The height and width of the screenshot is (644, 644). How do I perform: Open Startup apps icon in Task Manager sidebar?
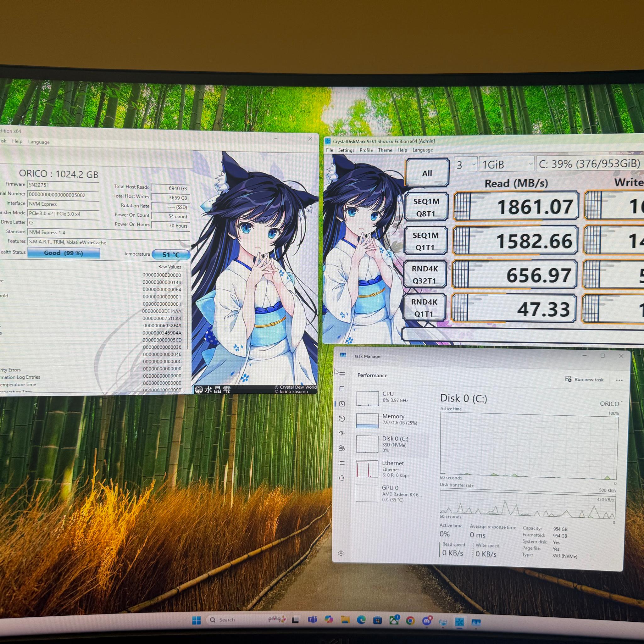342,433
